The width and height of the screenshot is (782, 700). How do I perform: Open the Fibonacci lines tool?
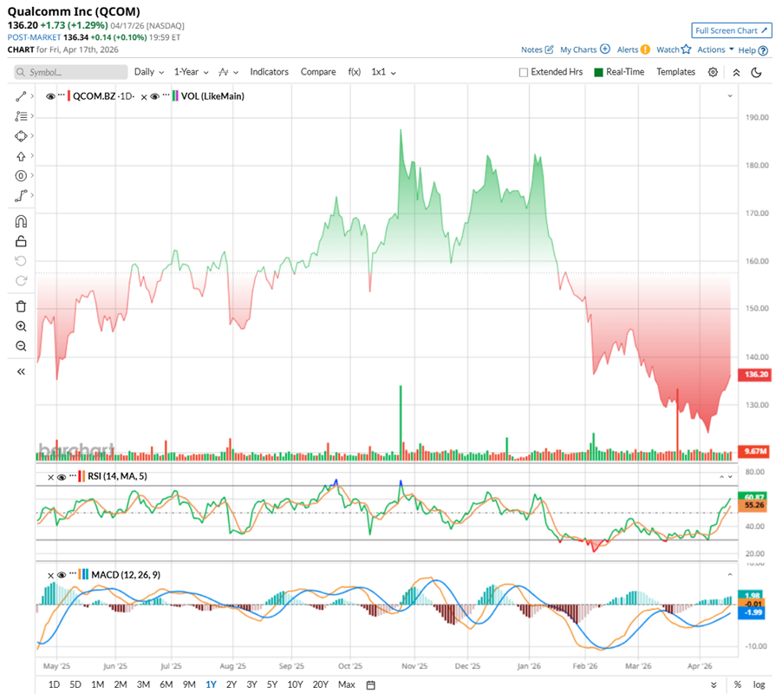(x=21, y=116)
